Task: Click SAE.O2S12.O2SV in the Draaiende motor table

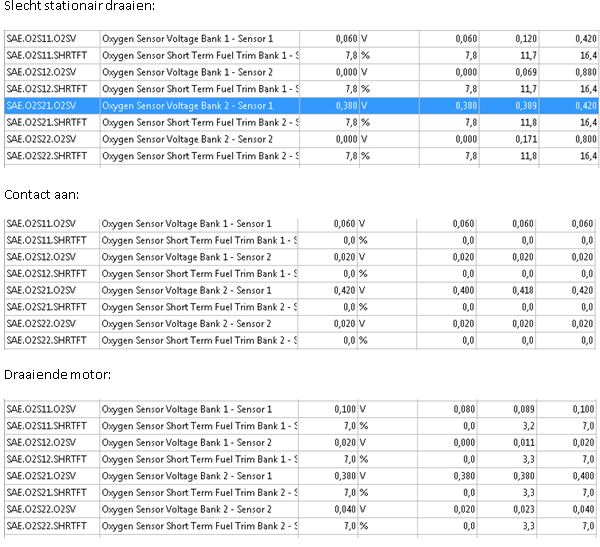Action: (40, 443)
